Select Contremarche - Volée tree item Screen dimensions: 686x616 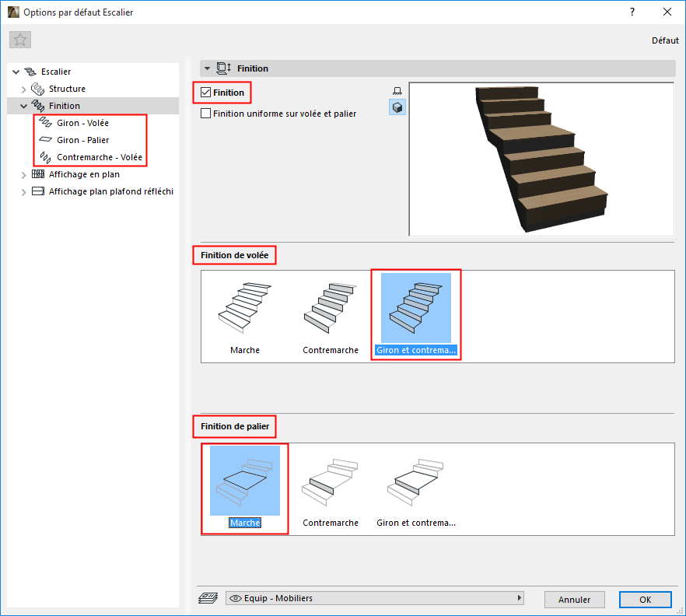(x=100, y=157)
